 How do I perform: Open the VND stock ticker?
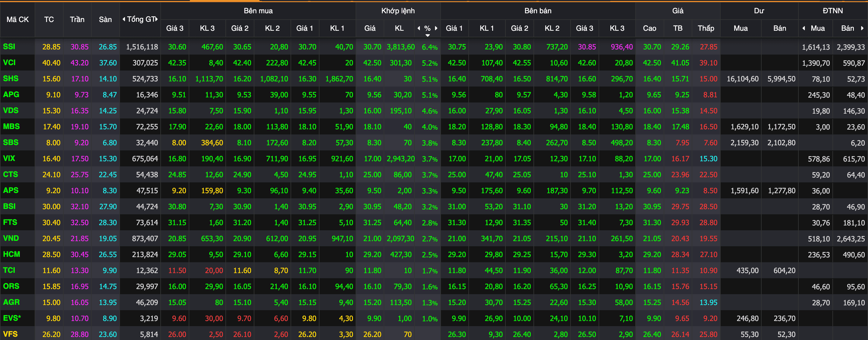click(11, 238)
